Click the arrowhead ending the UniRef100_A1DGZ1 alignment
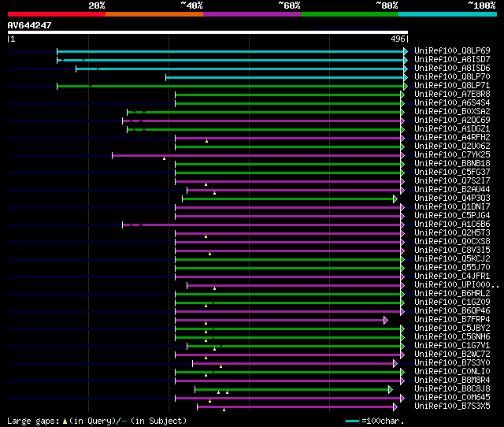 402,129
